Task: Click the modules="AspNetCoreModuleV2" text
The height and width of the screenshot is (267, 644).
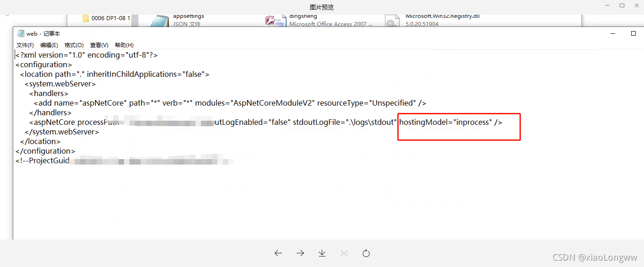Action: (x=255, y=103)
